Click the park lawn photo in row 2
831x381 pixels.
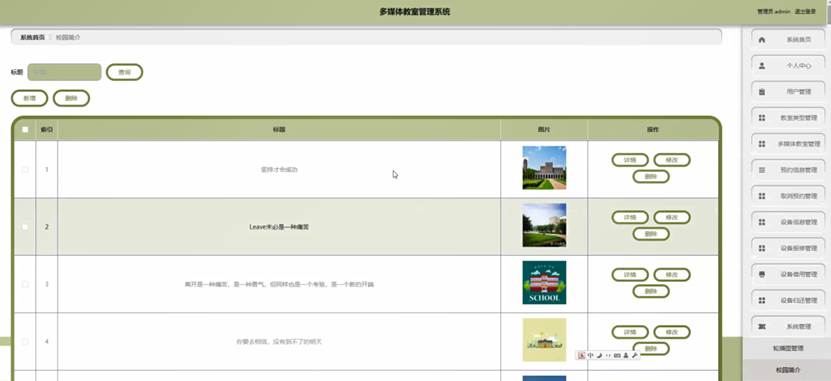(544, 225)
